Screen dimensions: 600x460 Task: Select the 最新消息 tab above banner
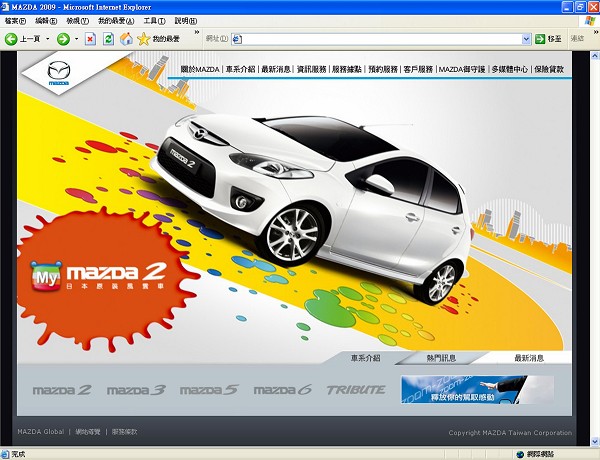(529, 357)
